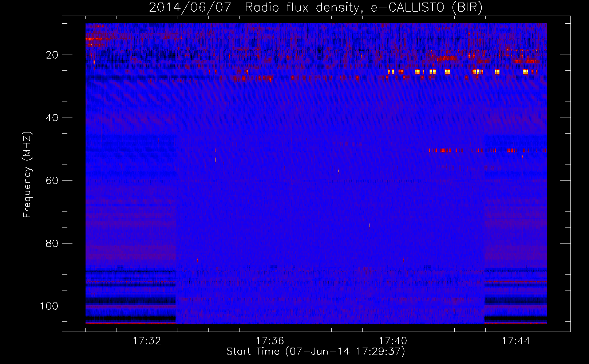Click the frequency tick label "100"
The width and height of the screenshot is (589, 364).
click(49, 306)
